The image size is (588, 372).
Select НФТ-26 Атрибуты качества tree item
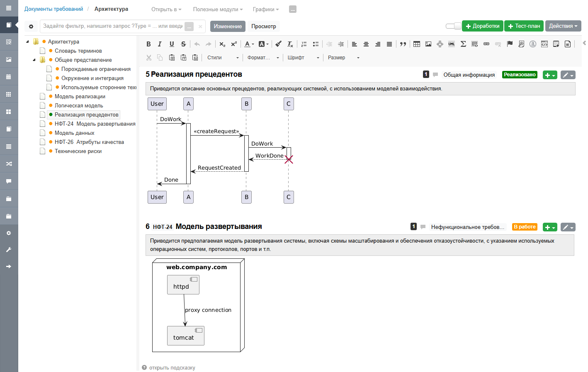tap(89, 142)
